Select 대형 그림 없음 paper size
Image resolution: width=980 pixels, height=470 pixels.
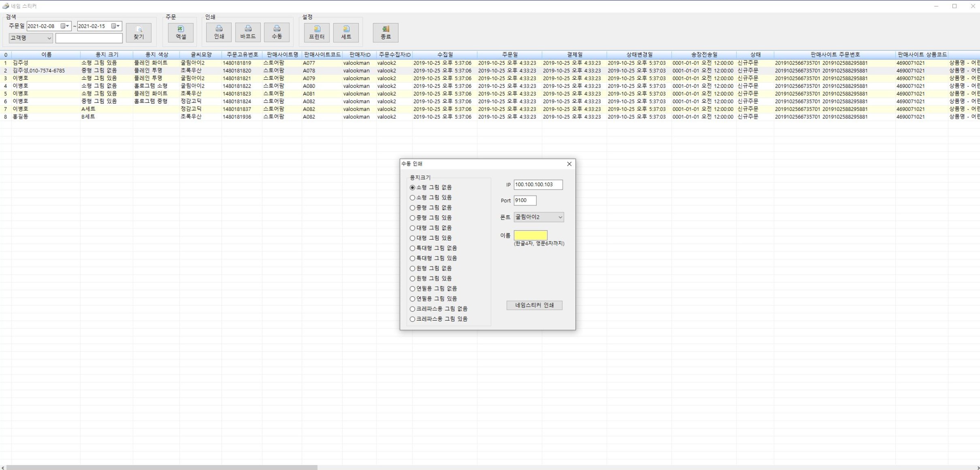coord(412,228)
